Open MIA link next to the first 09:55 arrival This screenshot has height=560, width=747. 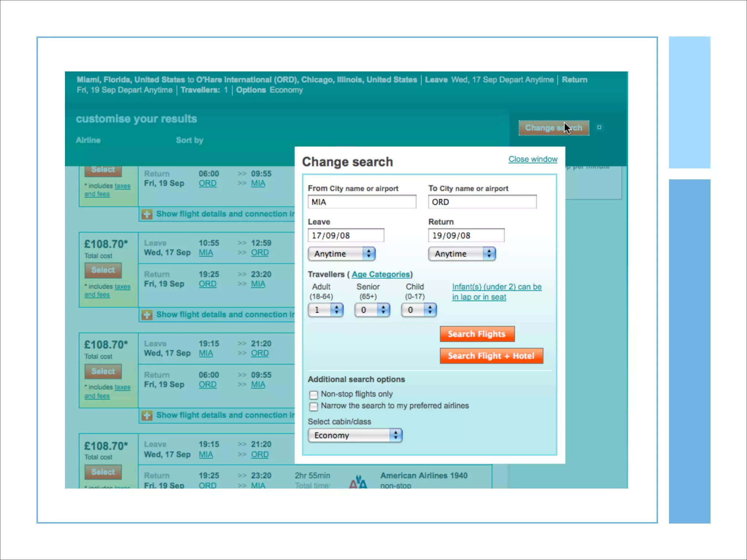pyautogui.click(x=258, y=183)
